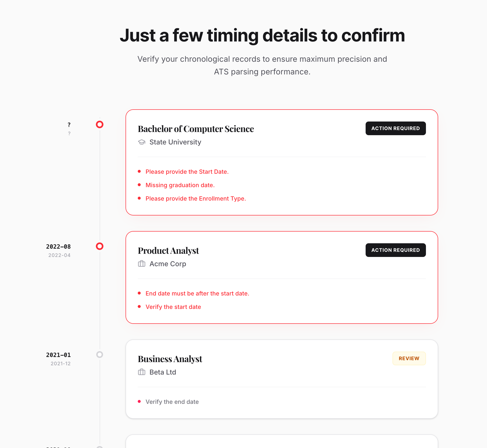
Task: Click 'Verify the end date' under Business Analyst
Action: click(x=172, y=402)
